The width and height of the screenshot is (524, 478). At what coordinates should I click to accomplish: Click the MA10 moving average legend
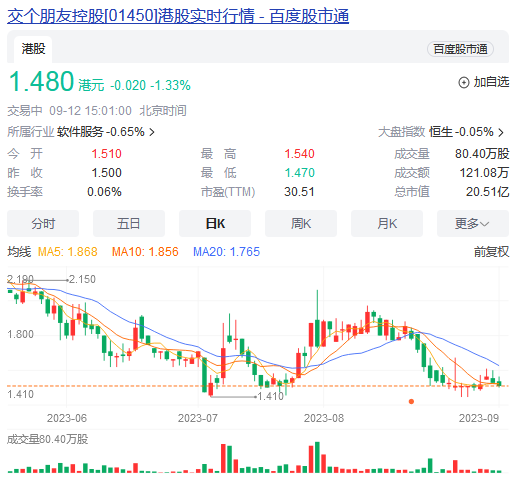coord(145,252)
